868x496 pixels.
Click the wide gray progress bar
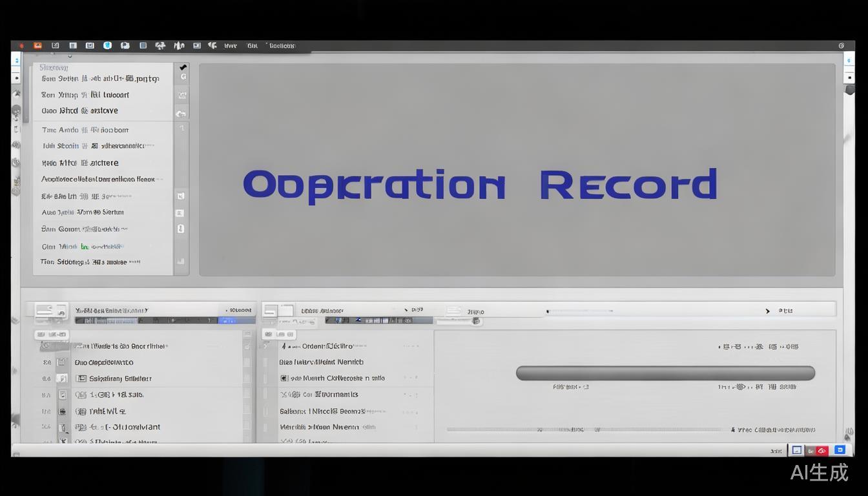click(665, 373)
